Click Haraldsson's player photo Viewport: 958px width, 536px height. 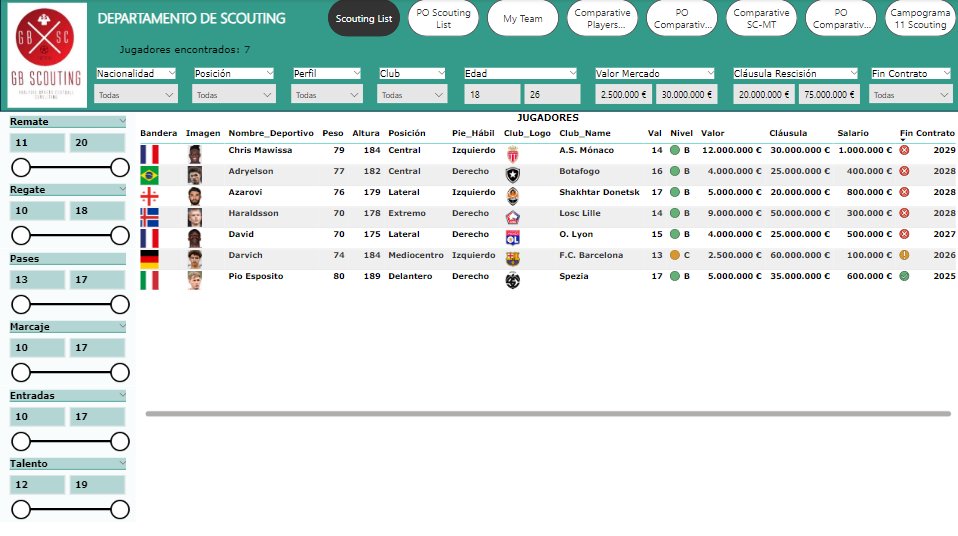[x=195, y=217]
